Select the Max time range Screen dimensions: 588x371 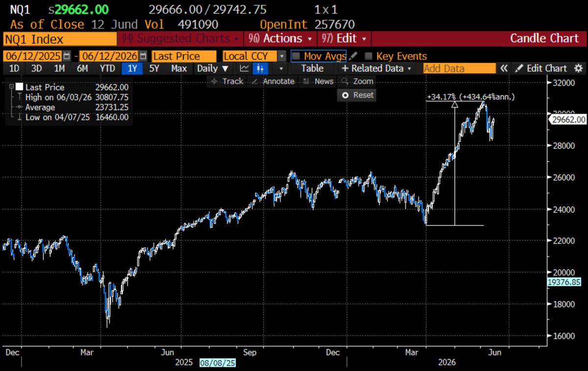(179, 69)
